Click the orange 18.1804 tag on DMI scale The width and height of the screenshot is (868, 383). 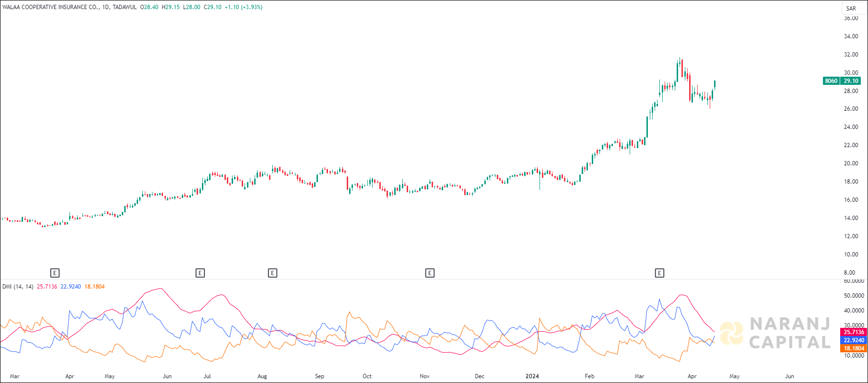pos(854,348)
